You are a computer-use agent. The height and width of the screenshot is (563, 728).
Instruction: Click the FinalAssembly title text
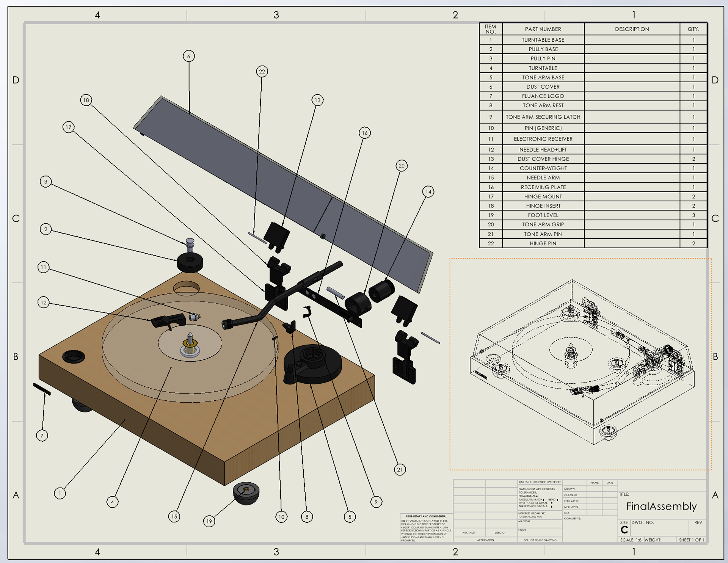tap(661, 506)
